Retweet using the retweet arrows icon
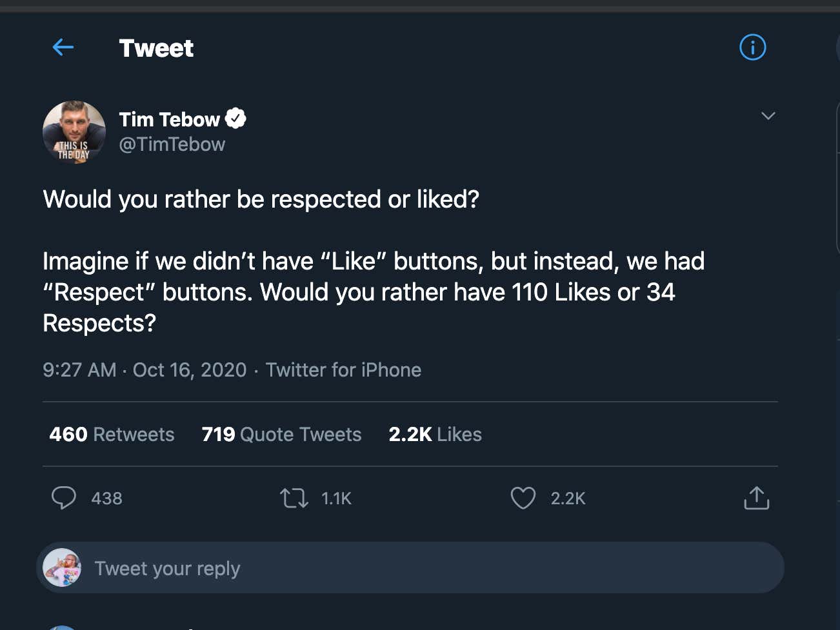840x630 pixels. click(x=294, y=498)
